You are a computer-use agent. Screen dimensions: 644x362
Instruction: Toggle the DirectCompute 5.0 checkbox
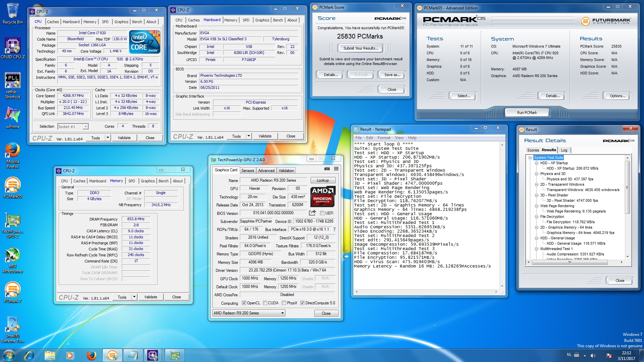point(302,303)
